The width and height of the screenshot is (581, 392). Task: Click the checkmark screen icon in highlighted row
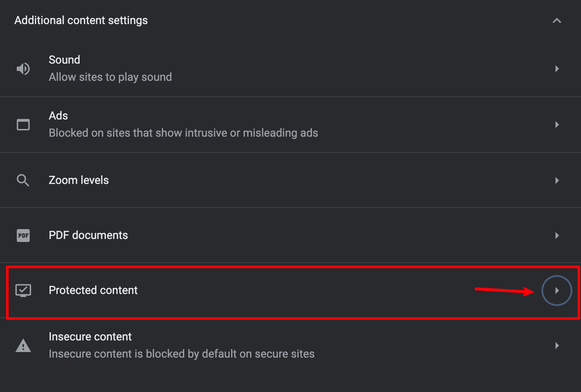(x=23, y=290)
